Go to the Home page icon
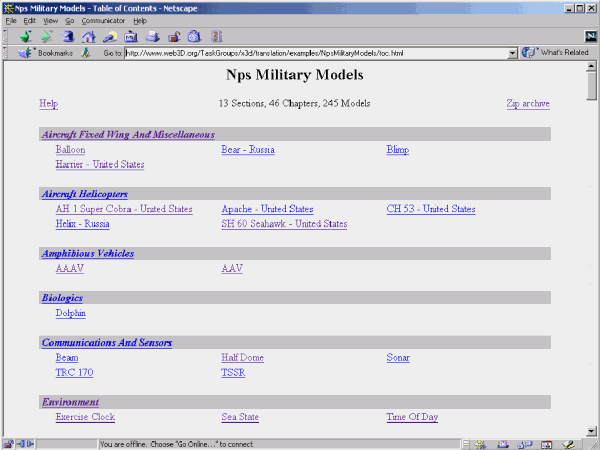This screenshot has width=600, height=450. coord(89,36)
